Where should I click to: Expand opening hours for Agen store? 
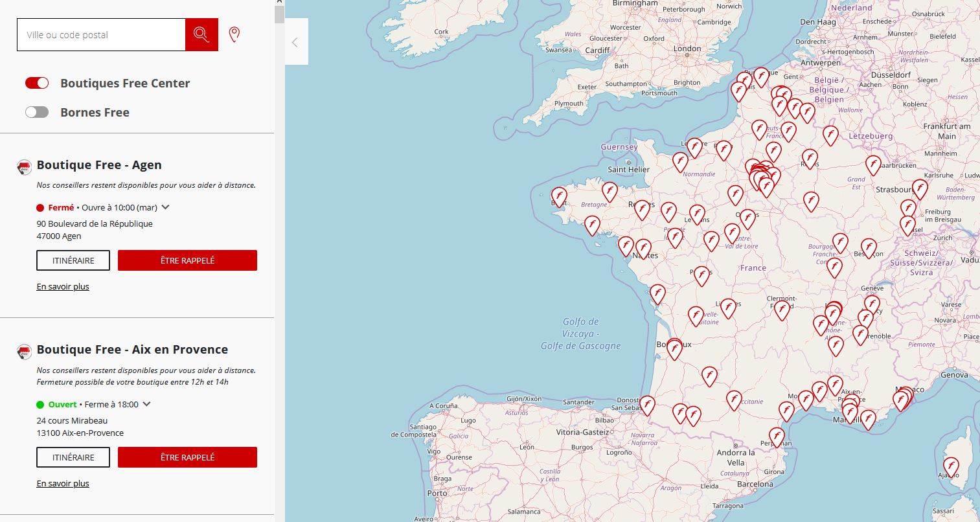tap(166, 207)
